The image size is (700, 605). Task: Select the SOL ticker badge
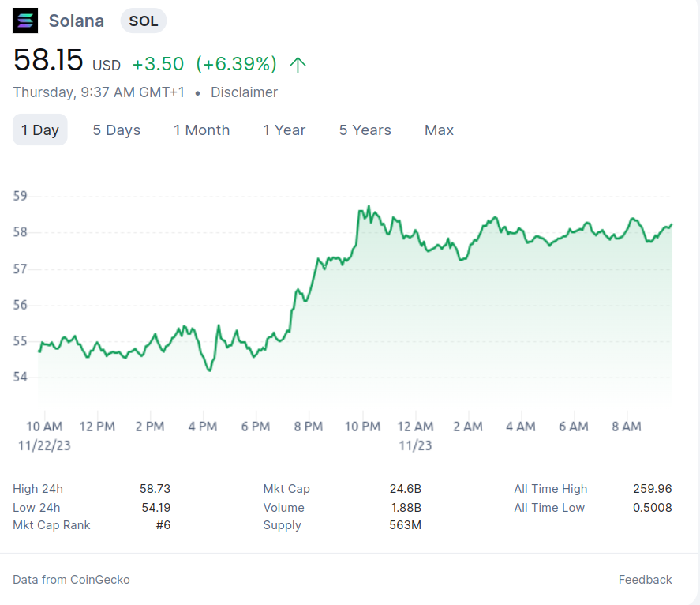click(x=143, y=21)
